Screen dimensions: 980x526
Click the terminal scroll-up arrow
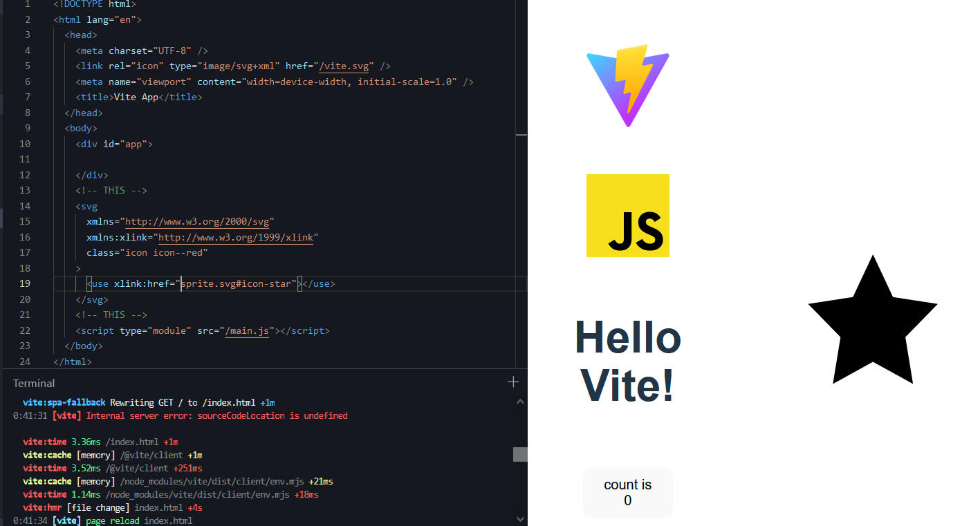tap(519, 400)
